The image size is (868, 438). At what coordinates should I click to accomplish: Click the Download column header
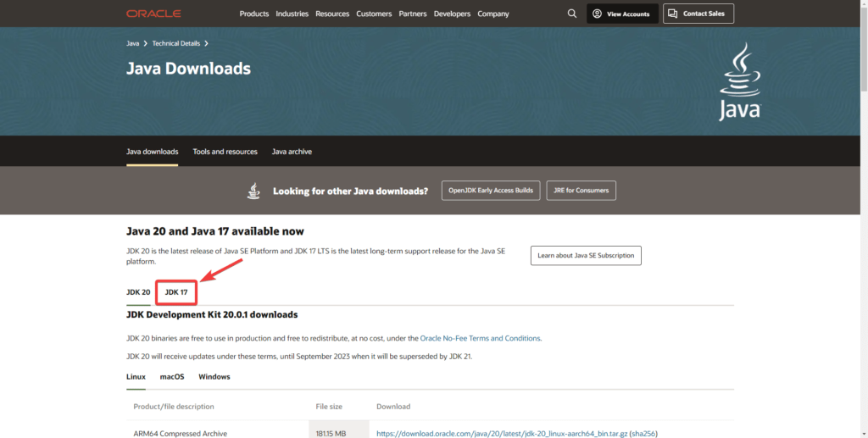pos(393,407)
